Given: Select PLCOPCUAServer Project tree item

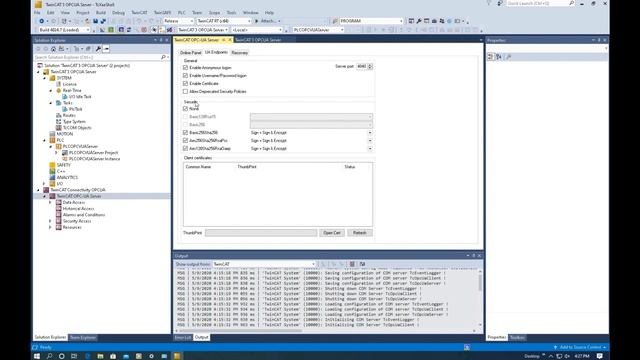Looking at the screenshot, I should click(93, 153).
